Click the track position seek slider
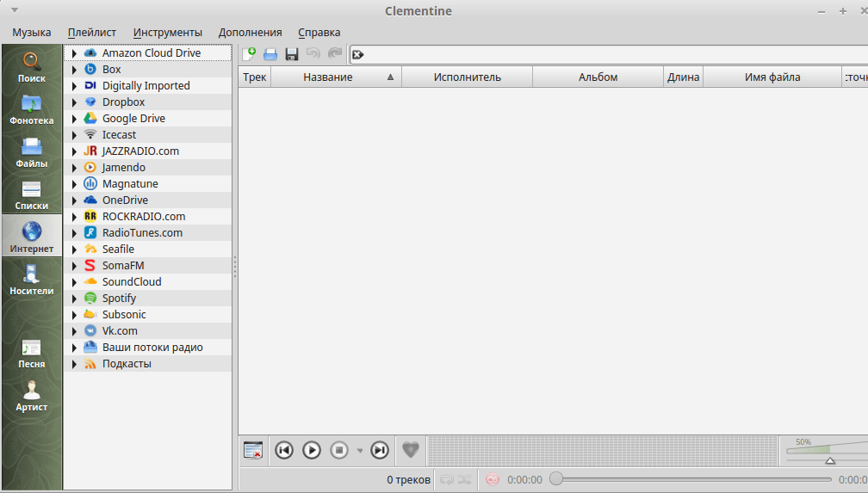The image size is (868, 493). tap(691, 479)
